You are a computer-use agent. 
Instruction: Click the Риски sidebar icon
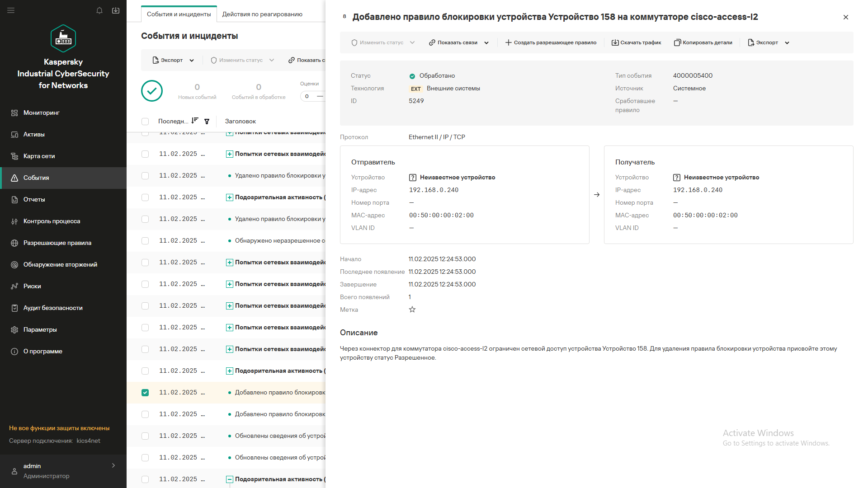pyautogui.click(x=14, y=286)
